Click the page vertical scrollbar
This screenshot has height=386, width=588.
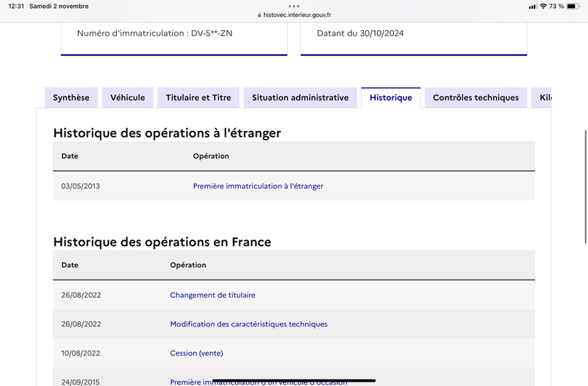(x=585, y=187)
